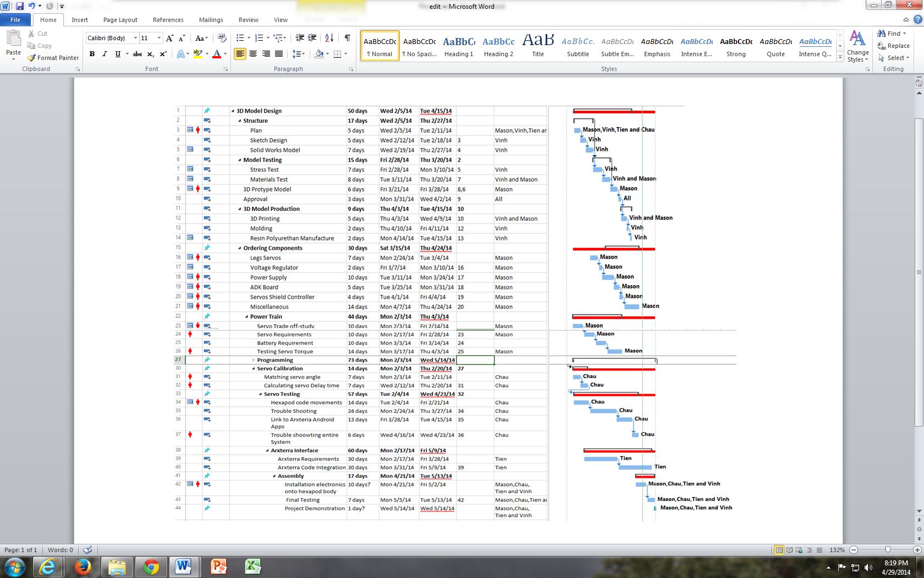
Task: Open Firefox from the taskbar
Action: (82, 566)
